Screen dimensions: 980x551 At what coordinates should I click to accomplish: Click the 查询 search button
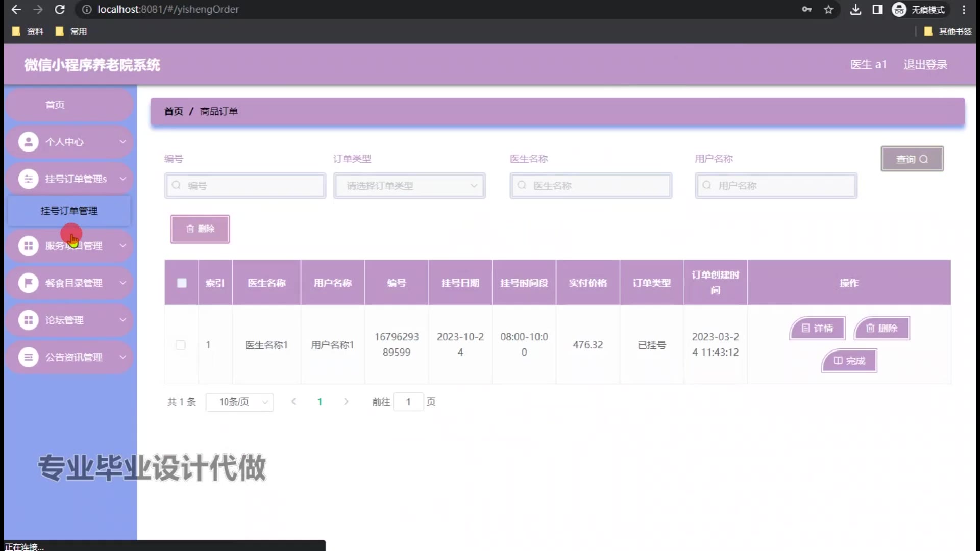[x=912, y=159]
